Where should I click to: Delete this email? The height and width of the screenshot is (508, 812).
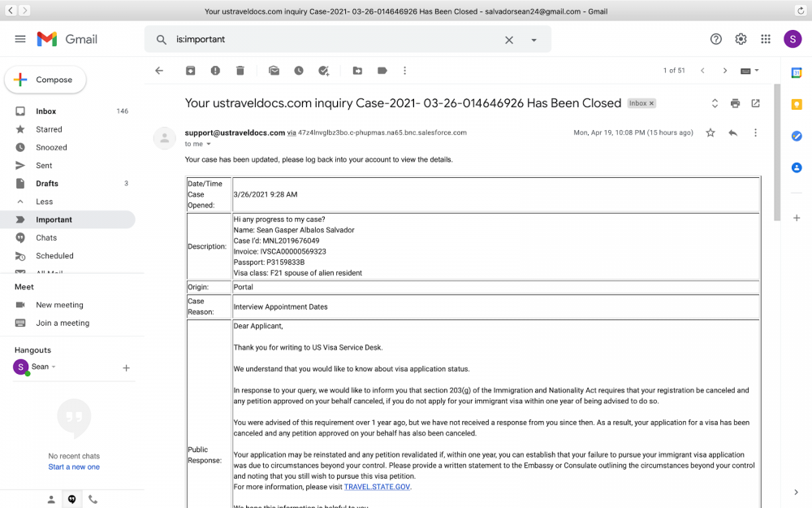pyautogui.click(x=240, y=71)
